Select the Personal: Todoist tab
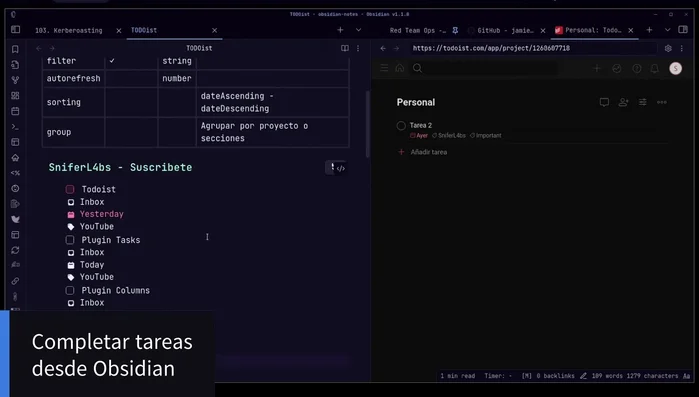This screenshot has width=699, height=397. [593, 30]
